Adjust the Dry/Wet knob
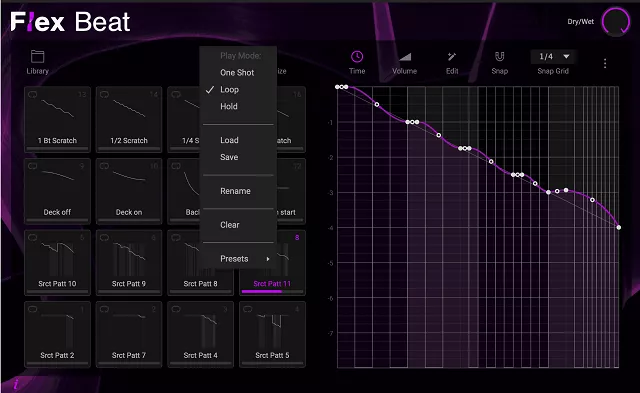The width and height of the screenshot is (640, 393). coord(616,22)
